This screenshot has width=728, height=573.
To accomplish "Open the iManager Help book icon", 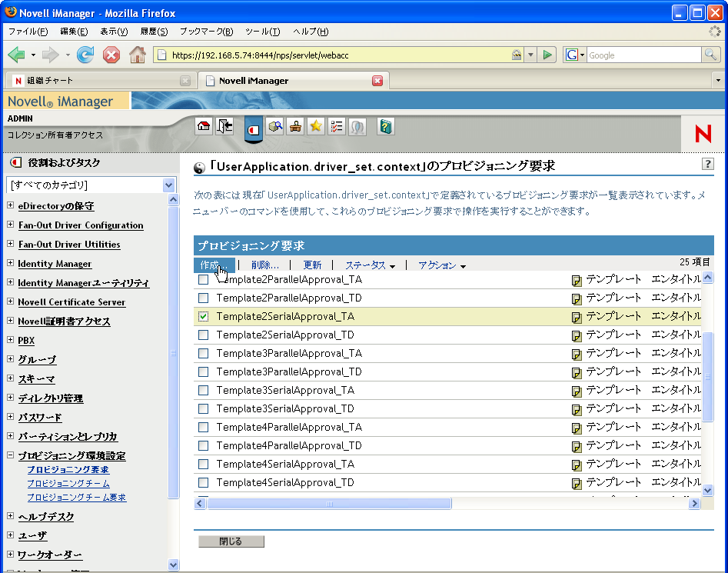I will tap(386, 126).
